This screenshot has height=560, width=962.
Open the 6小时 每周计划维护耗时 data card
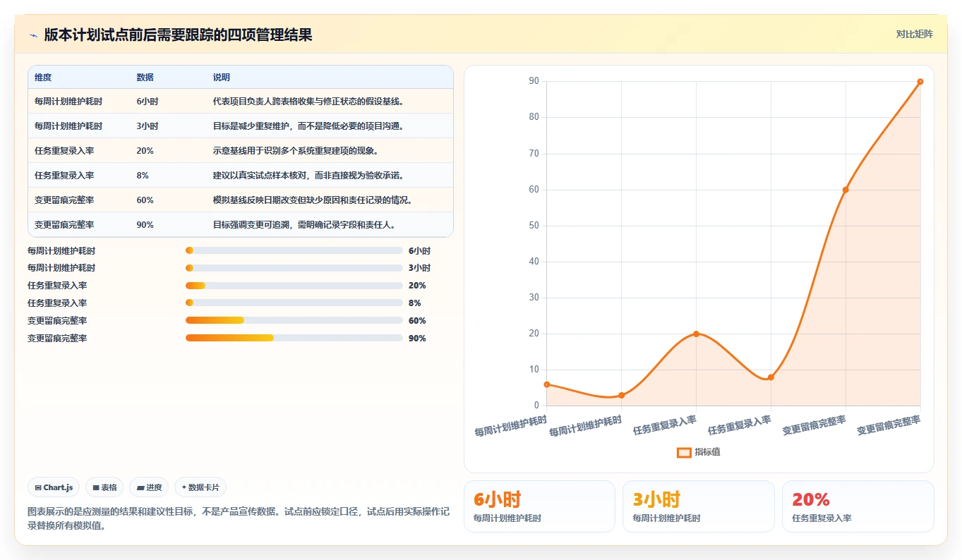539,506
